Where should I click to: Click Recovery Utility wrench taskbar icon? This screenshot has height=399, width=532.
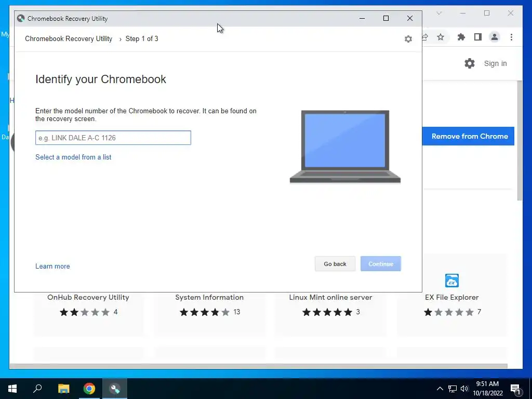115,389
